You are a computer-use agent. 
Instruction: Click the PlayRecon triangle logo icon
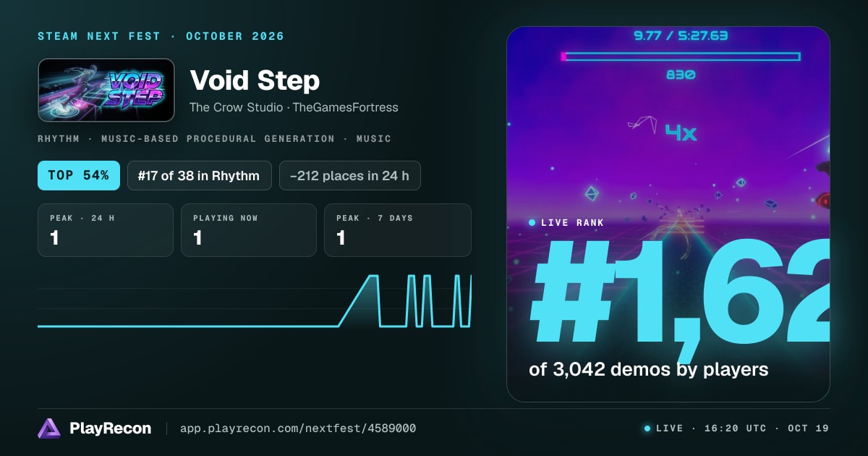(49, 428)
